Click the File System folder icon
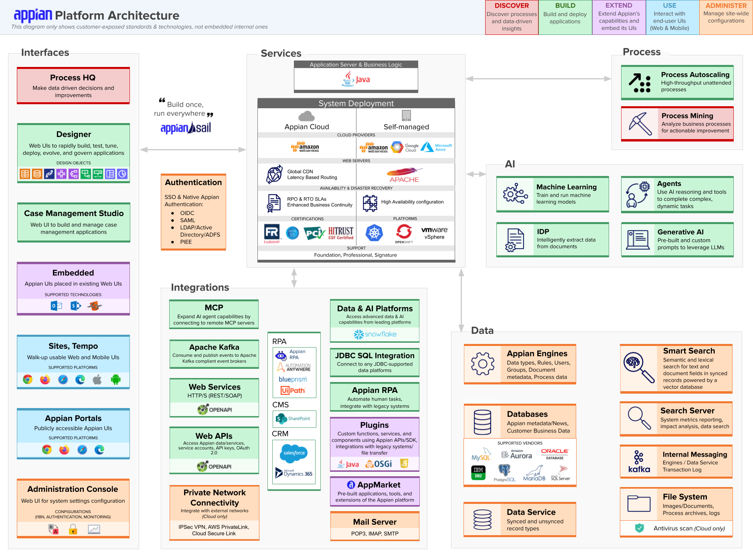Screen dimensions: 753x560 [x=639, y=503]
